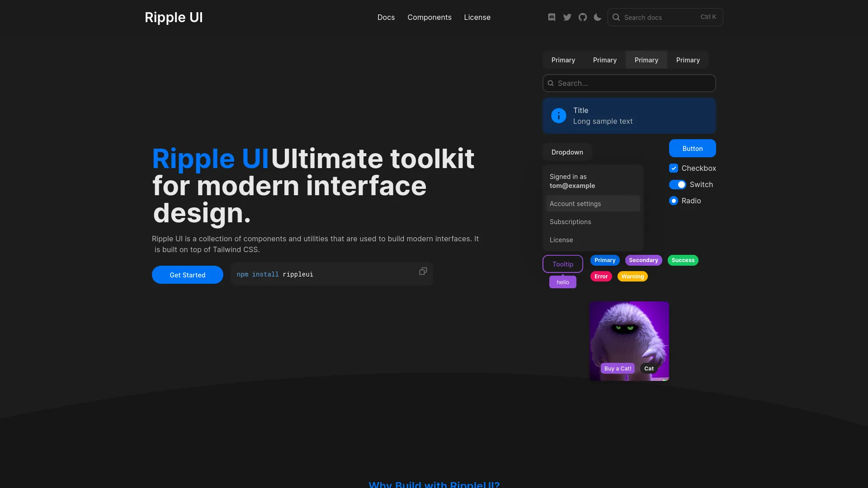
Task: Expand the Dropdown menu button
Action: click(567, 152)
